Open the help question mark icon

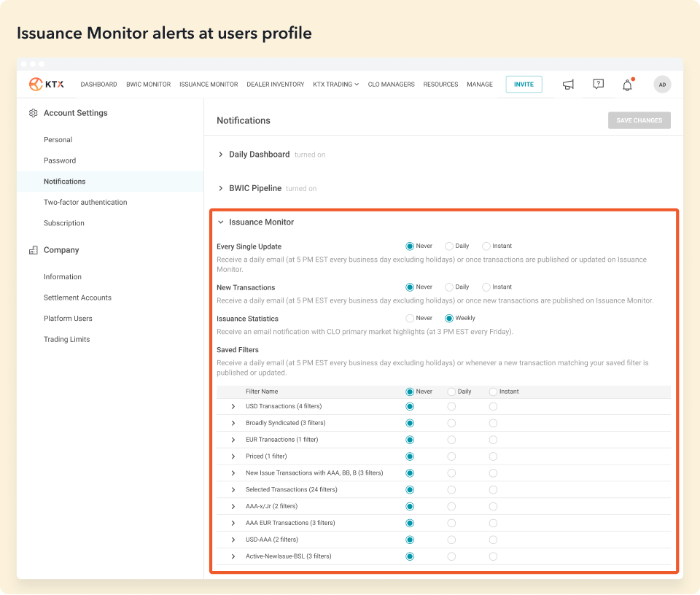pyautogui.click(x=598, y=85)
